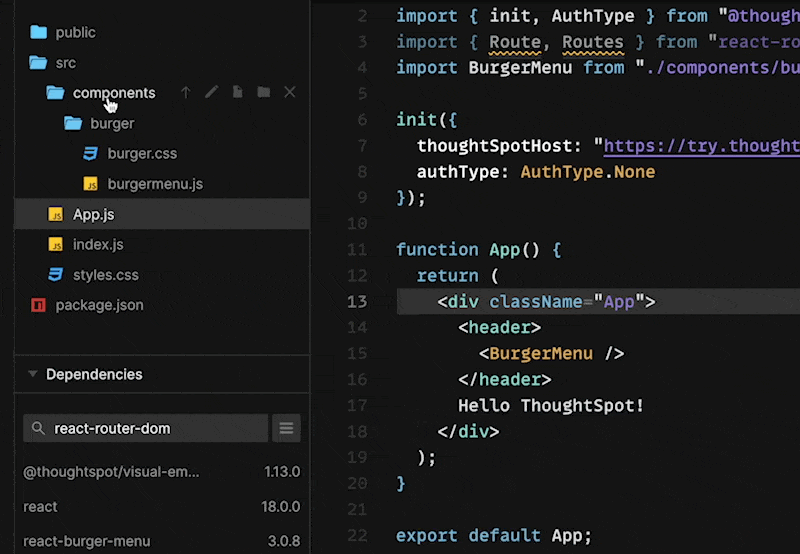Click the JS icon beside App.js
The image size is (800, 554).
pos(56,214)
